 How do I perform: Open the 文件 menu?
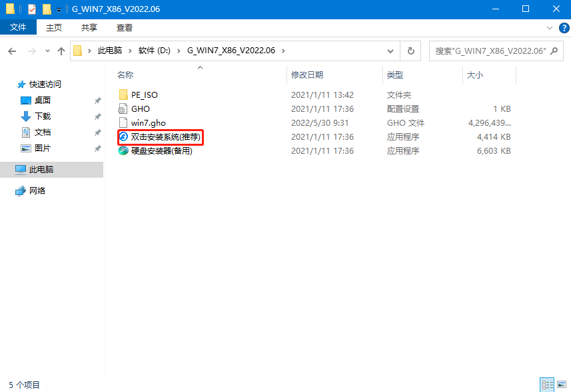19,27
